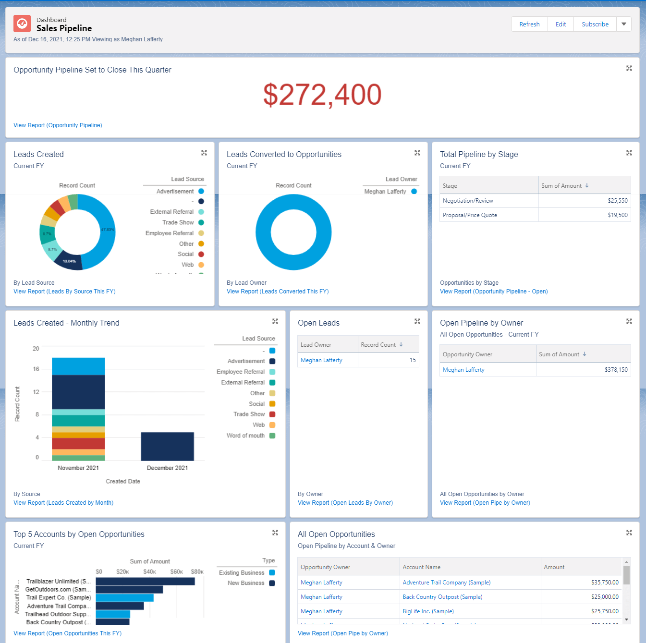Open BigLife Inc. (Sample) account
The image size is (646, 644).
(428, 611)
